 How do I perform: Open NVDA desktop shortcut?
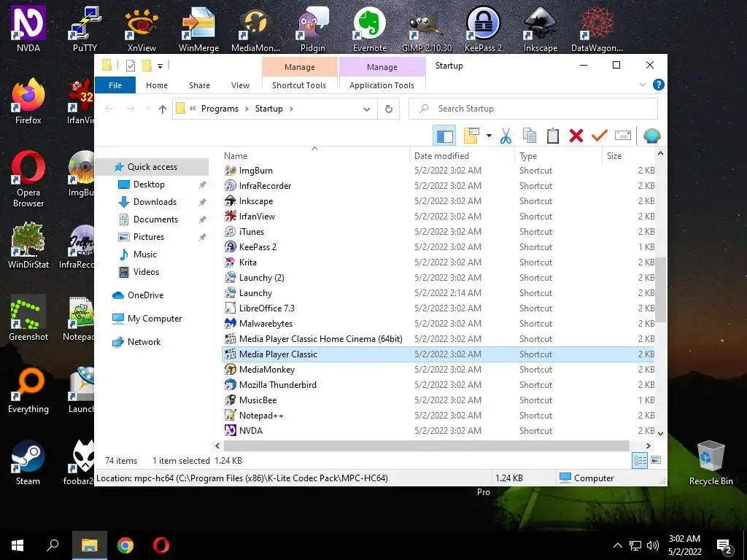click(x=28, y=28)
